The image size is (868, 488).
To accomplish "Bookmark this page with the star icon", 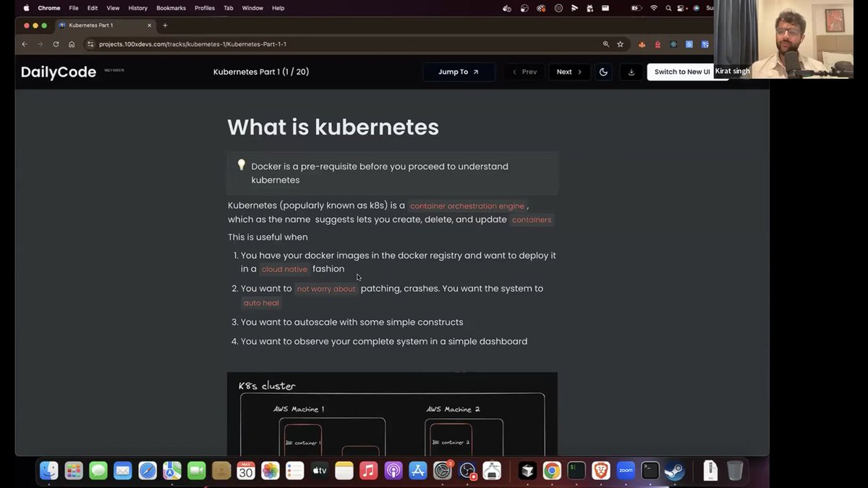I will click(x=620, y=44).
